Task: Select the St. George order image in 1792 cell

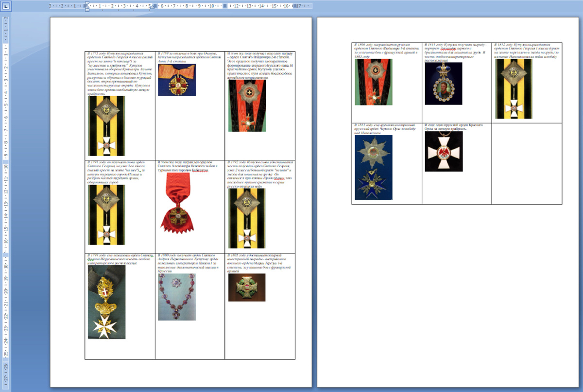Action: click(247, 219)
